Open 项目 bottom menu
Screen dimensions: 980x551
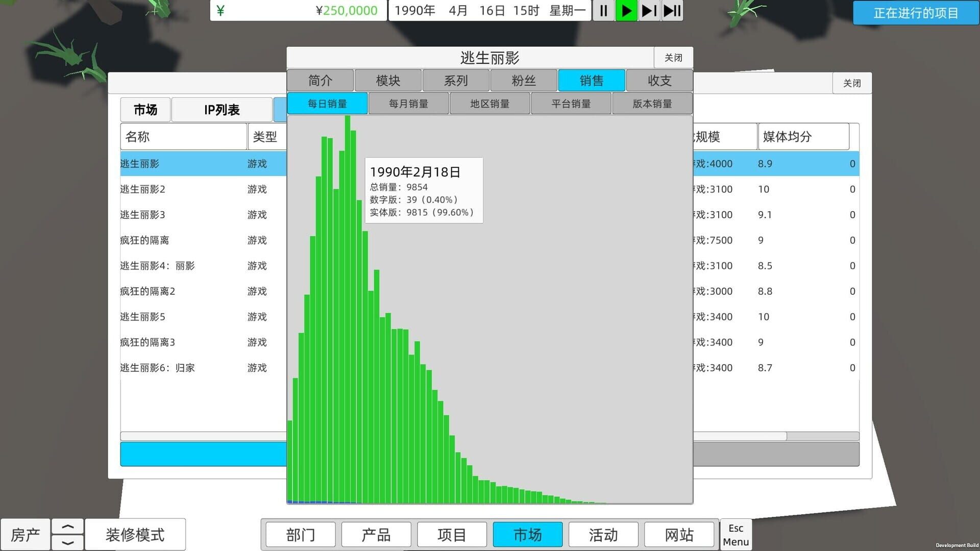tap(452, 535)
